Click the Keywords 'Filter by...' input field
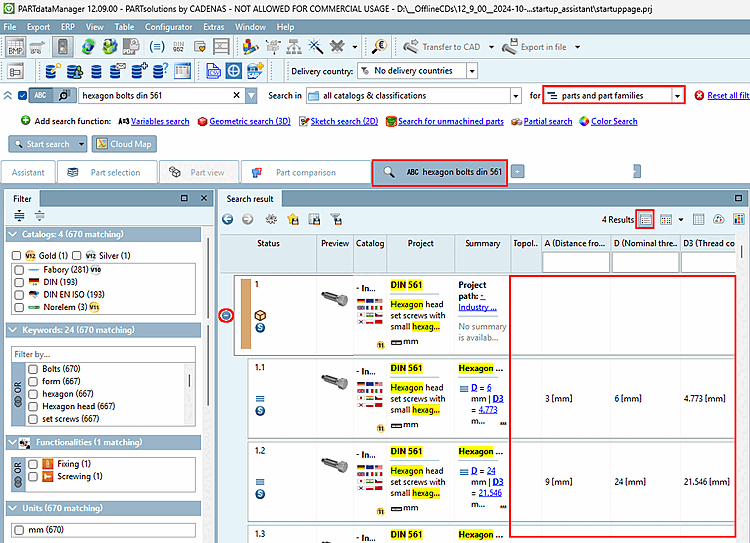 103,354
